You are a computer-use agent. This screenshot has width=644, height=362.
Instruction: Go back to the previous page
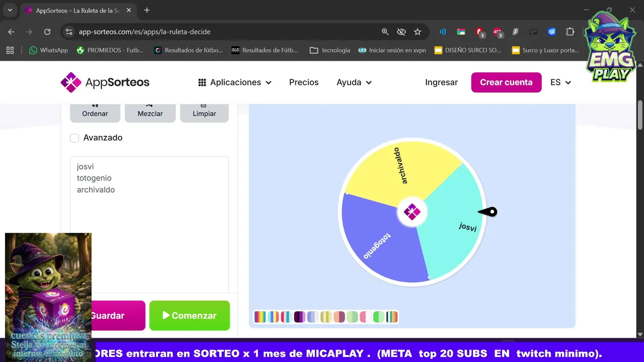pos(11,32)
